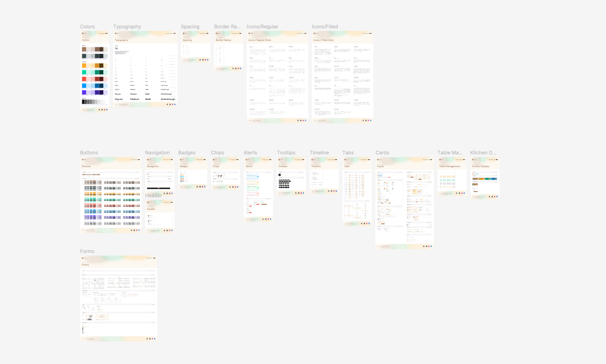Click the bright violet swatch in Colors frame
Screen dimensions: 606x364
[x=84, y=92]
